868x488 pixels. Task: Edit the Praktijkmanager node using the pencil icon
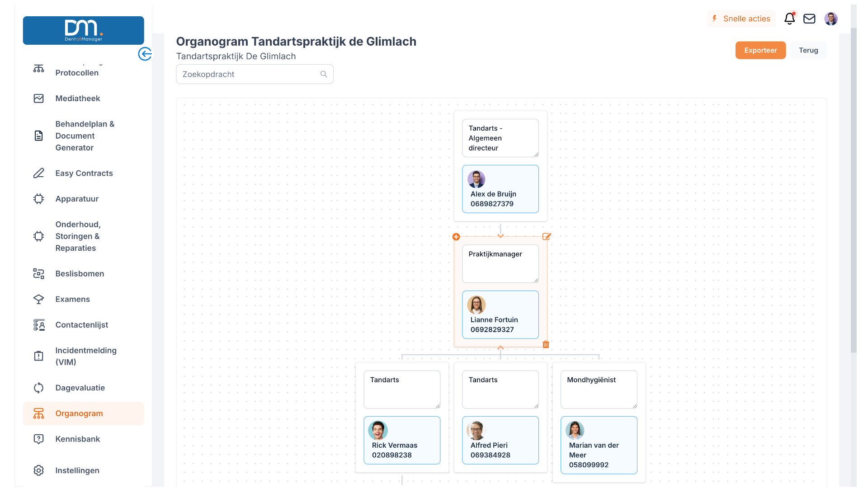[547, 236]
